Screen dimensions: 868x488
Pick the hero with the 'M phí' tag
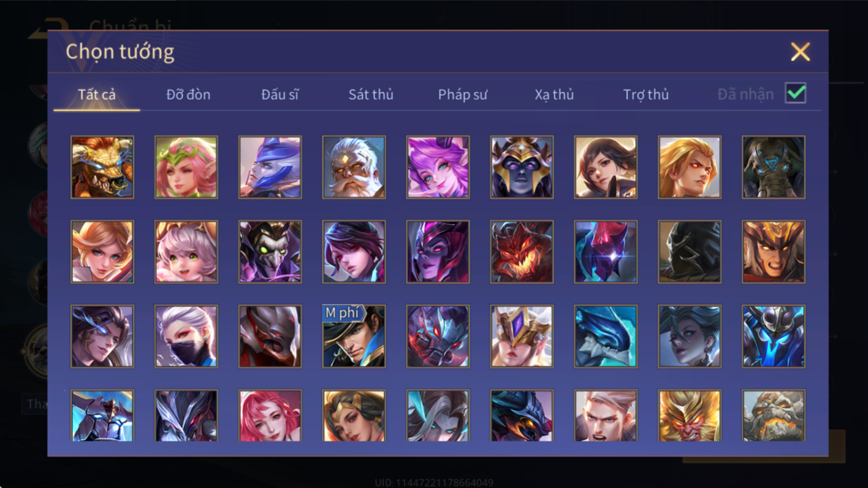[x=354, y=336]
